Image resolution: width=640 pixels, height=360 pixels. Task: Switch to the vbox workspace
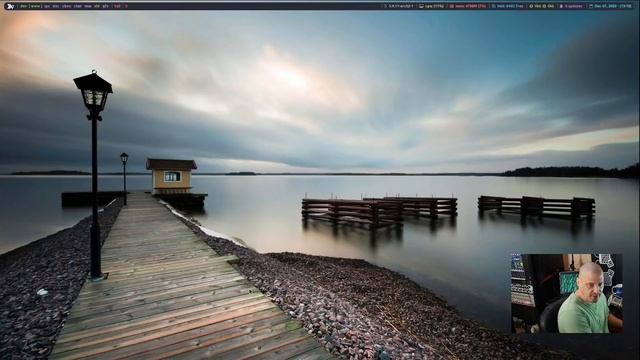pyautogui.click(x=67, y=6)
